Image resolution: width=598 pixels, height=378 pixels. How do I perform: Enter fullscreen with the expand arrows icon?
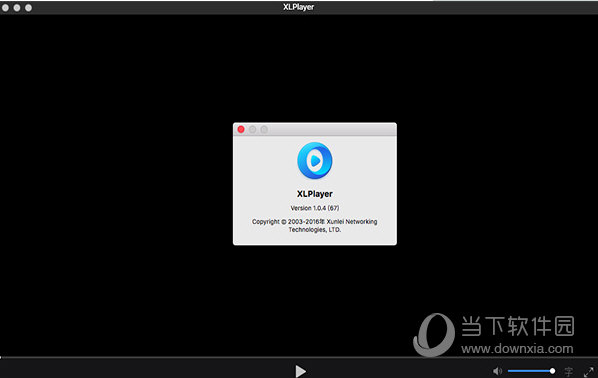pyautogui.click(x=589, y=371)
